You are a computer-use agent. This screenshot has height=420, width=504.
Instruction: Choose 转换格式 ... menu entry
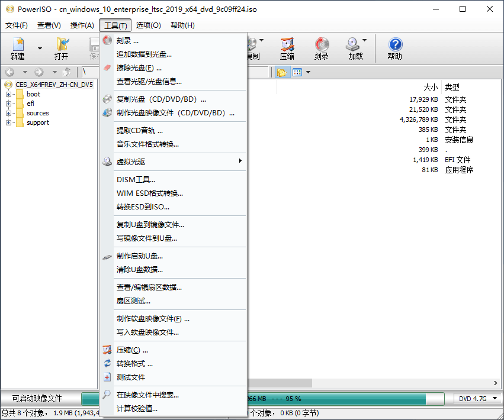(x=174, y=364)
